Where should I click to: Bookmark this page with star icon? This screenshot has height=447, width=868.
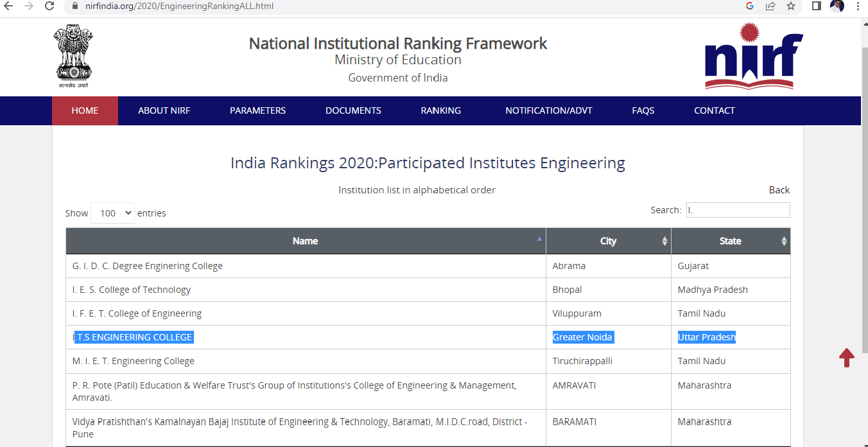tap(791, 6)
